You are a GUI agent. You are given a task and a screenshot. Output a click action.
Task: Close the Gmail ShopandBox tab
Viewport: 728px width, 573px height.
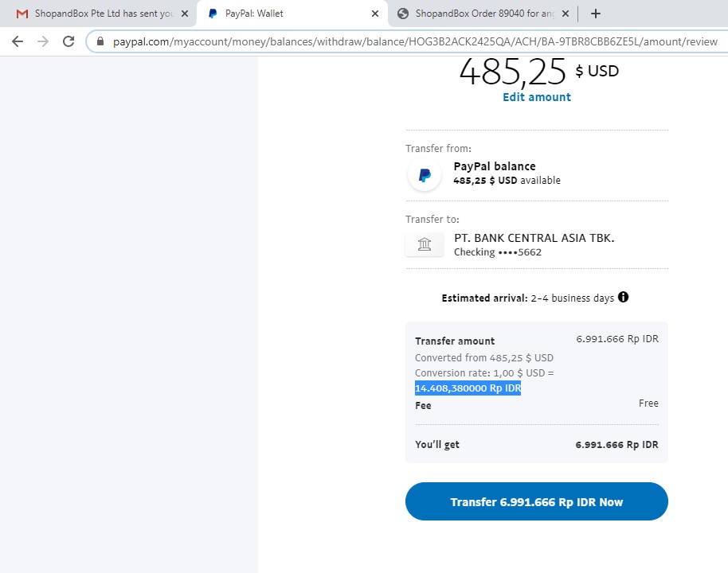185,14
